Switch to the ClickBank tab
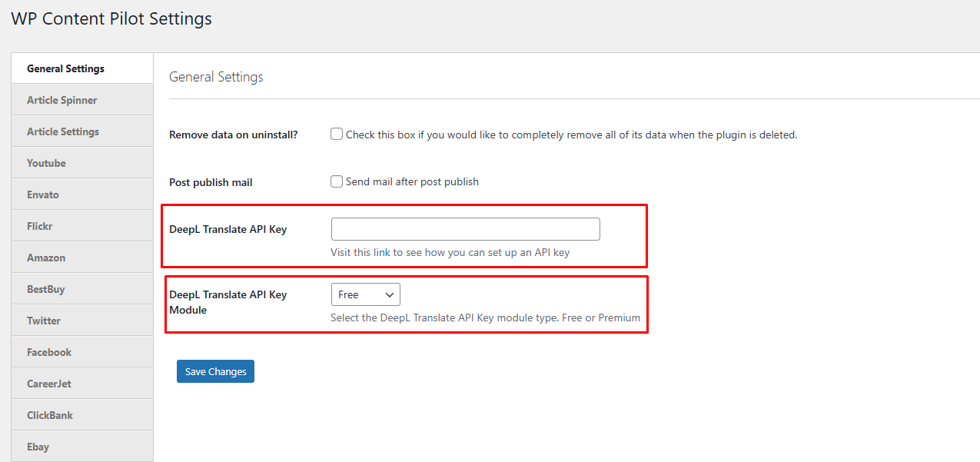 click(x=82, y=415)
